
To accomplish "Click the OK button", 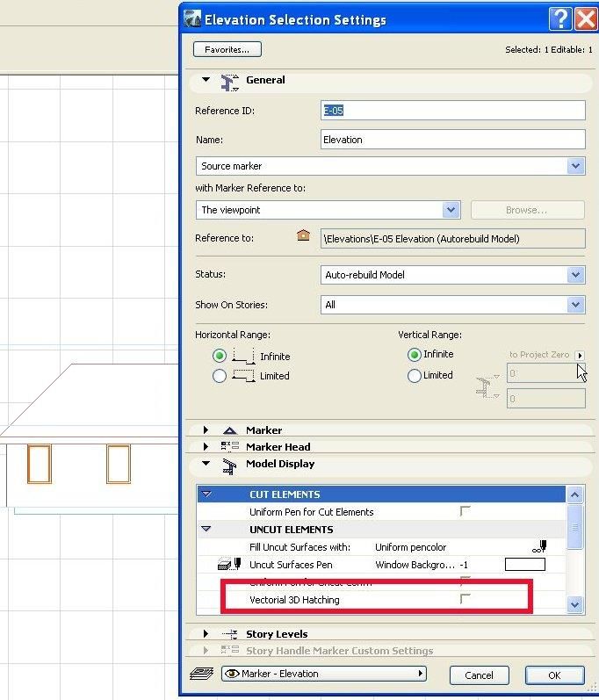I will tap(555, 675).
